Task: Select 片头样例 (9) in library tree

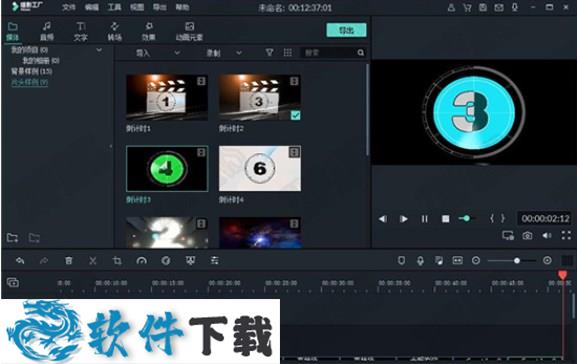Action: click(x=29, y=82)
